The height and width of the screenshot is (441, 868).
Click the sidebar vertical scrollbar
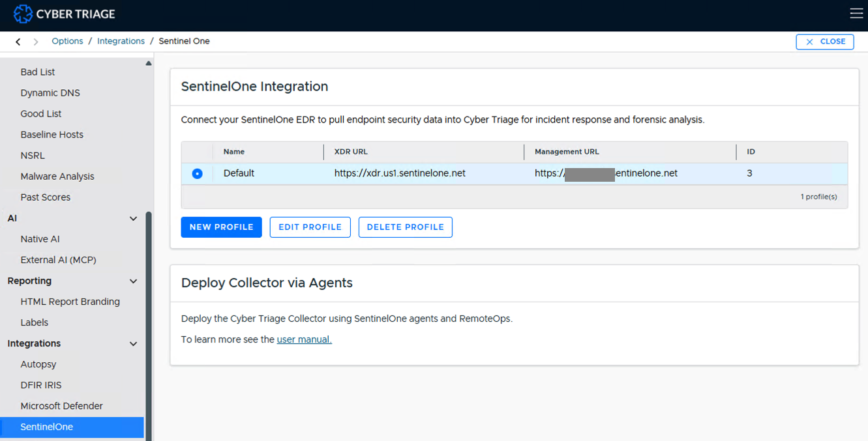tap(149, 326)
